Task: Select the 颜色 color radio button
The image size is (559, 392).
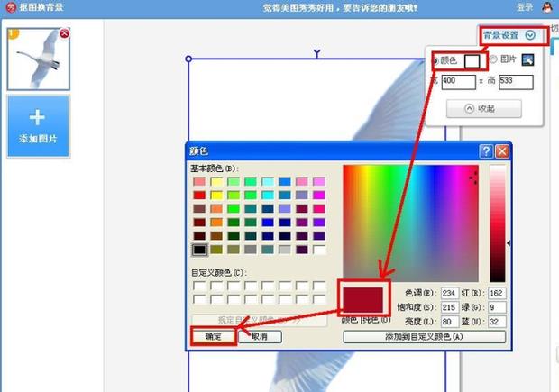Action: click(x=437, y=60)
